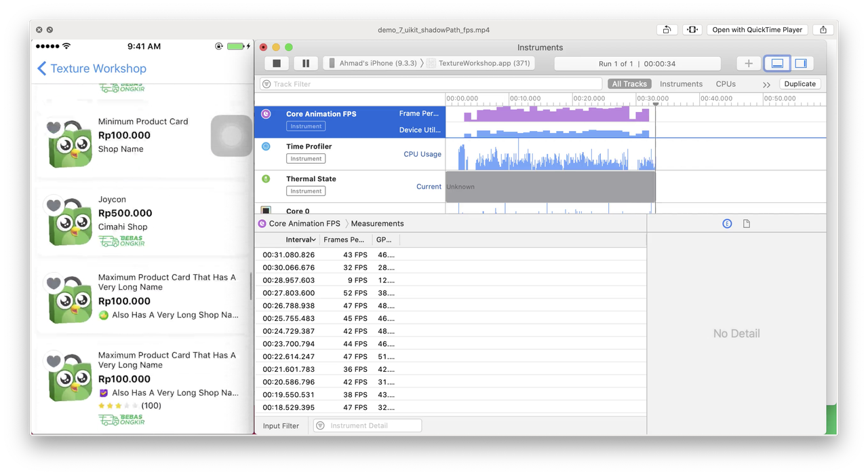Select the CPUs track filter

[726, 83]
